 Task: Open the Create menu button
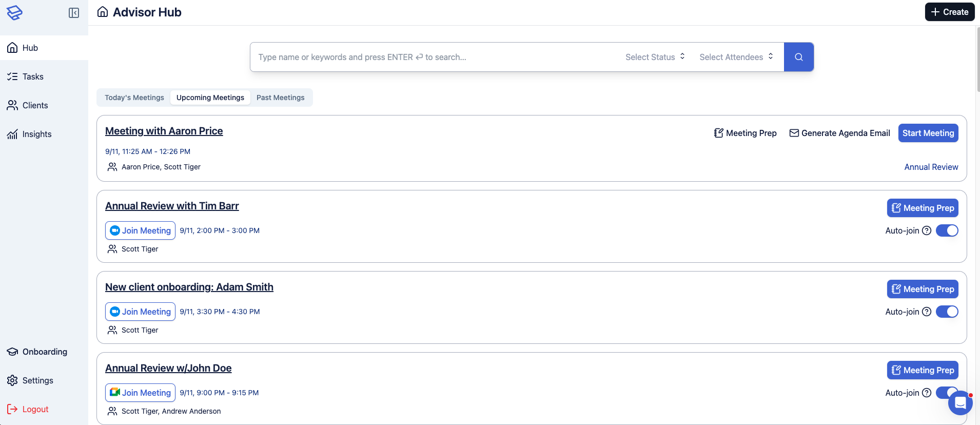coord(949,12)
